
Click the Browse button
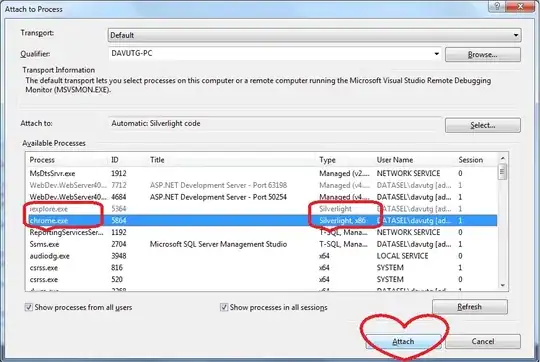click(x=482, y=54)
